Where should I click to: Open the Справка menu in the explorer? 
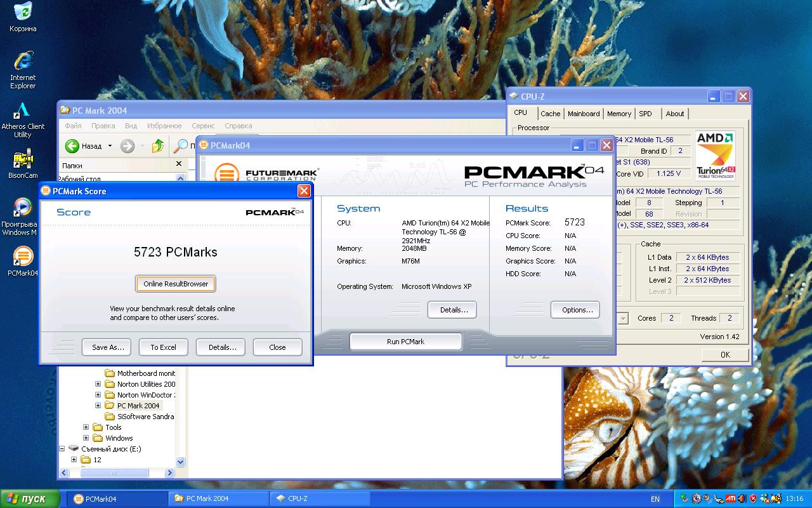pos(239,126)
